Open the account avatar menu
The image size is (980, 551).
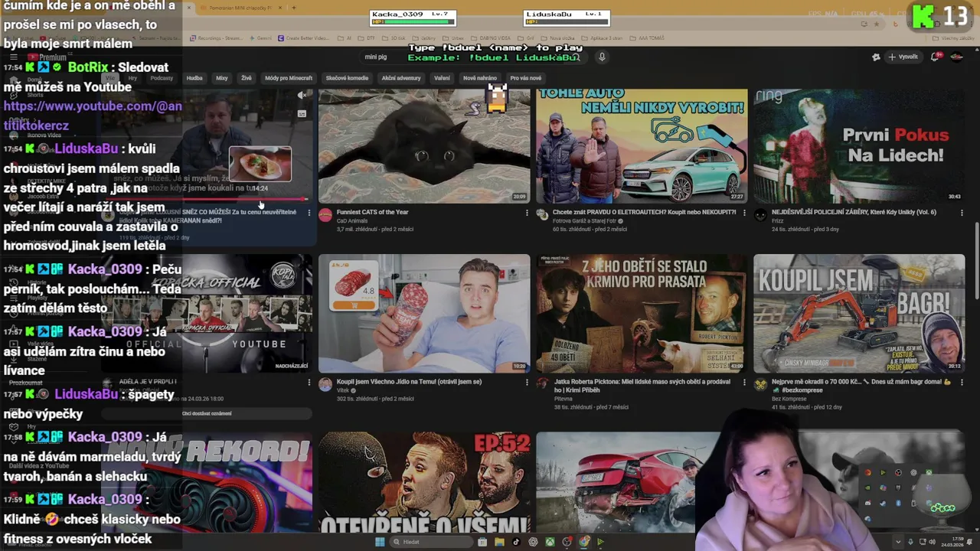coord(956,57)
